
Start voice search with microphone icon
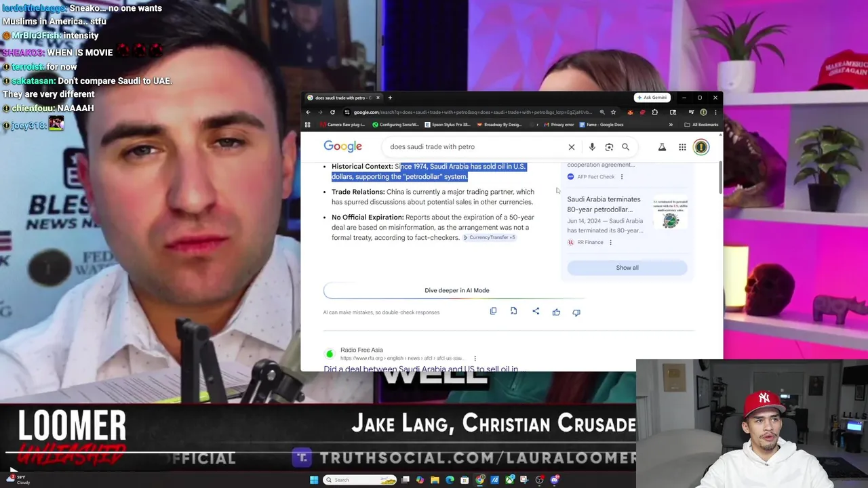[x=592, y=147]
